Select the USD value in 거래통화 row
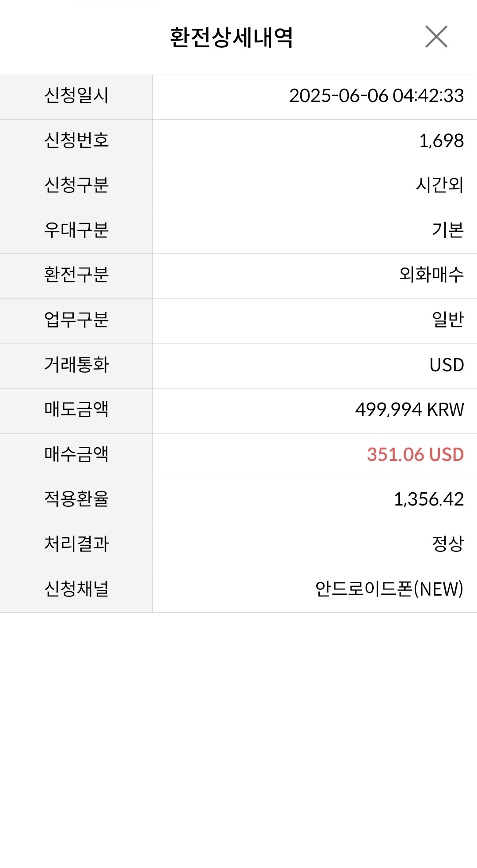The image size is (477, 868). (447, 365)
